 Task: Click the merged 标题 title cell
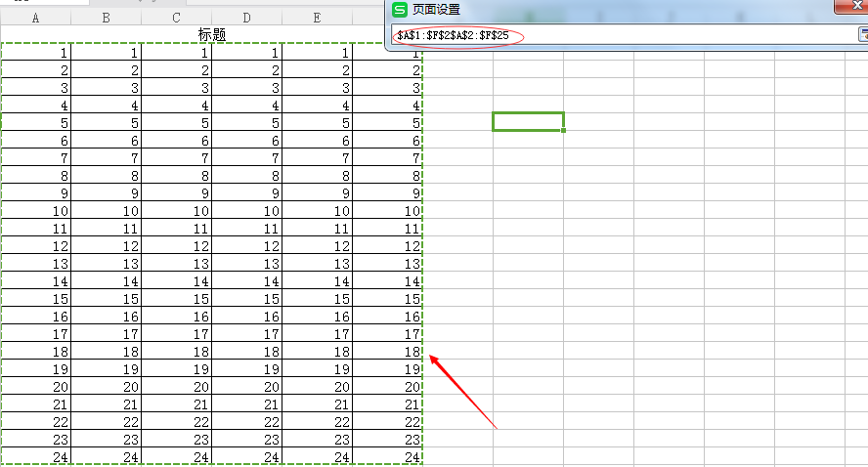click(211, 34)
